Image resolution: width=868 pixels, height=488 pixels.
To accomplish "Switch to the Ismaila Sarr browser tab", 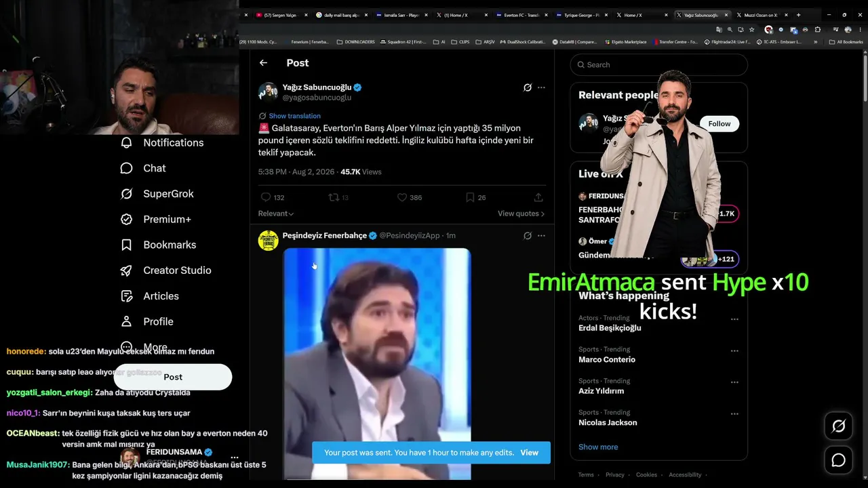I will (401, 15).
